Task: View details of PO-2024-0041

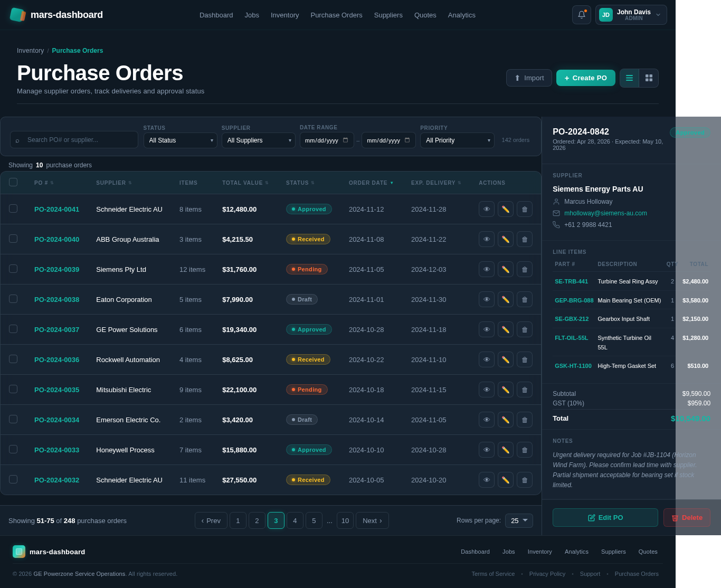Action: tap(487, 209)
